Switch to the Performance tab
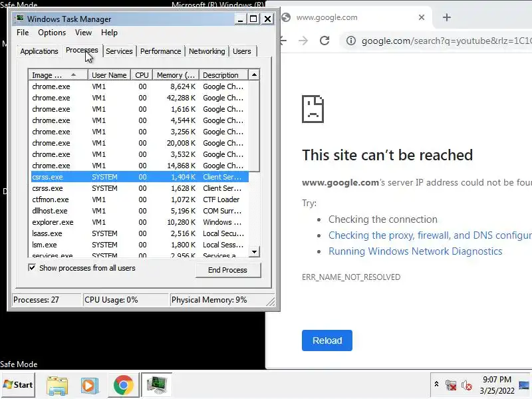 coord(160,51)
